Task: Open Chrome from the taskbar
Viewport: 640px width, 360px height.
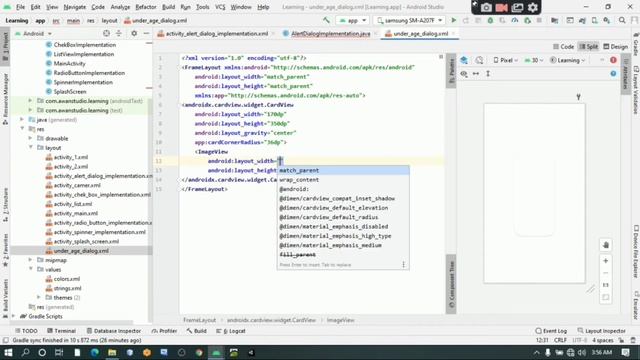Action: coord(199,353)
